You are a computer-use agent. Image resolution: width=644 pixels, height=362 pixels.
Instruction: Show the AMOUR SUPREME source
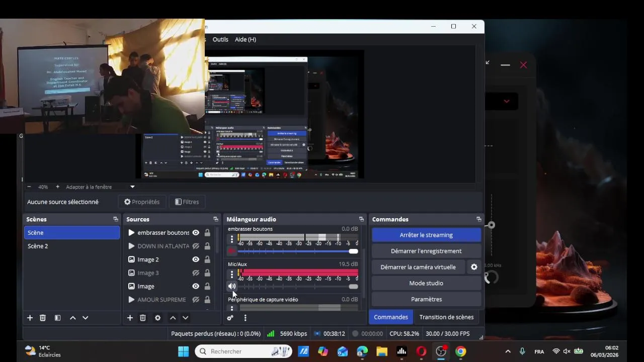point(196,300)
